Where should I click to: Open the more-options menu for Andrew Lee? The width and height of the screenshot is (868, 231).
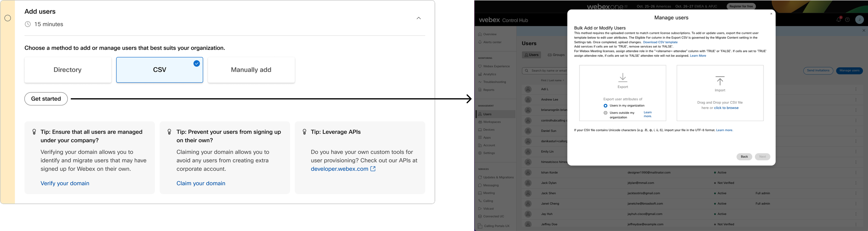[x=856, y=100]
